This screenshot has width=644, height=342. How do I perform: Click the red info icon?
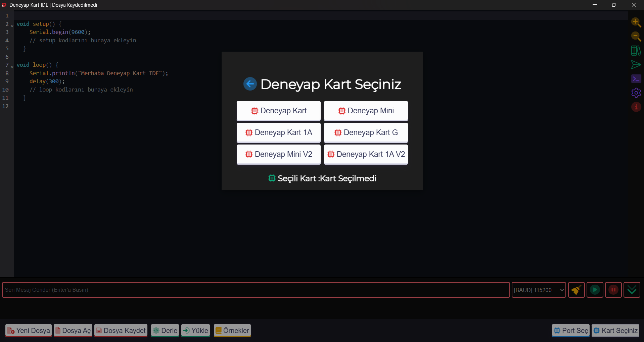point(636,107)
